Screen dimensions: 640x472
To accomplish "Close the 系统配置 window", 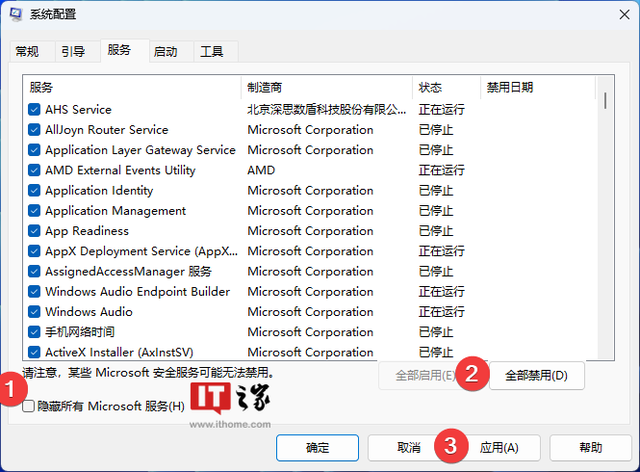I will 624,15.
